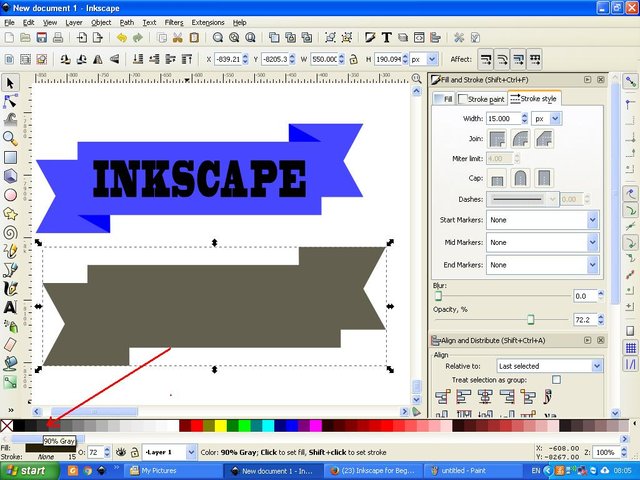Viewport: 640px width, 480px height.
Task: Click the stroke Width input field
Action: coord(504,119)
